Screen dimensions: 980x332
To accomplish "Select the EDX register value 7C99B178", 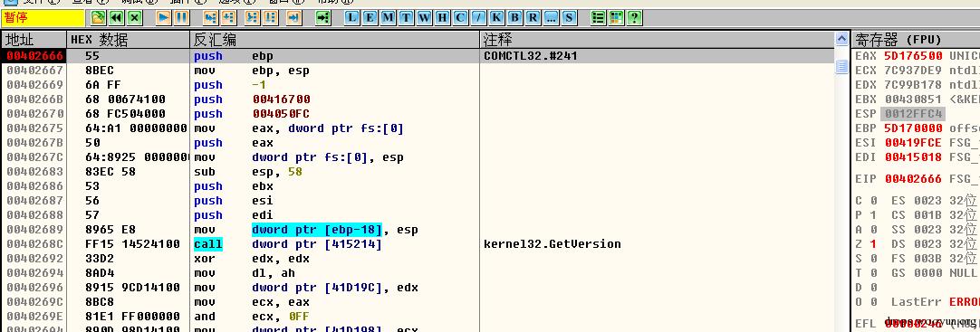I will [x=913, y=85].
